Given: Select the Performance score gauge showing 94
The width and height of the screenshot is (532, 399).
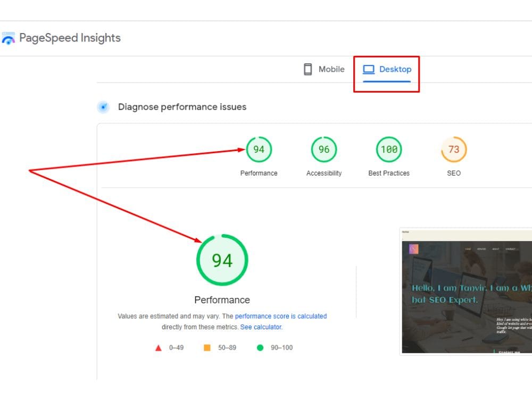Looking at the screenshot, I should [259, 149].
